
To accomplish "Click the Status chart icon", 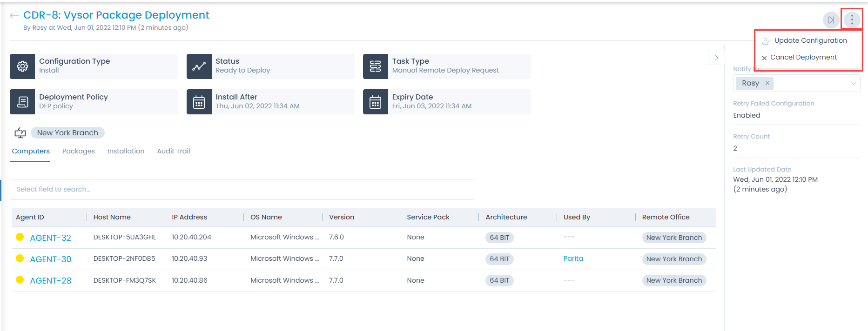I will click(x=199, y=66).
